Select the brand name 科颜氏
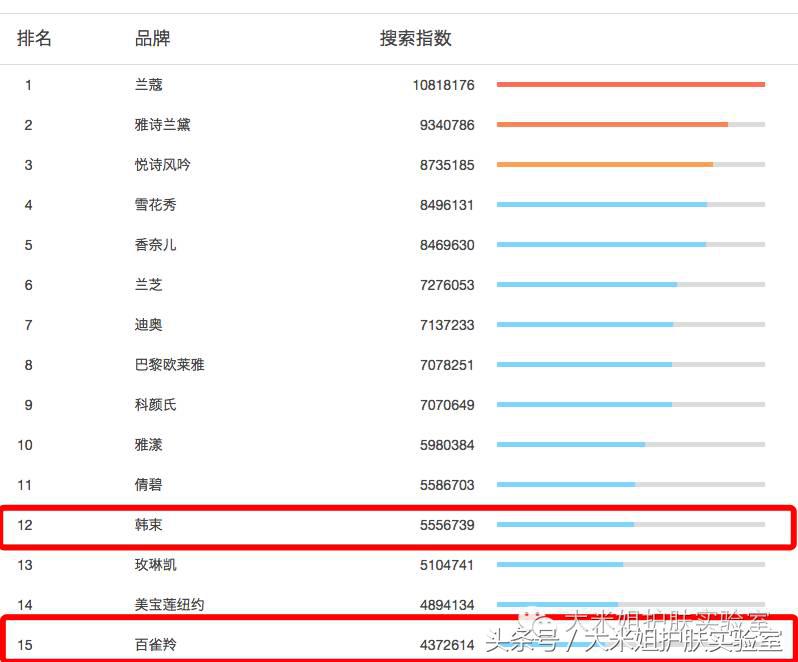 click(155, 405)
